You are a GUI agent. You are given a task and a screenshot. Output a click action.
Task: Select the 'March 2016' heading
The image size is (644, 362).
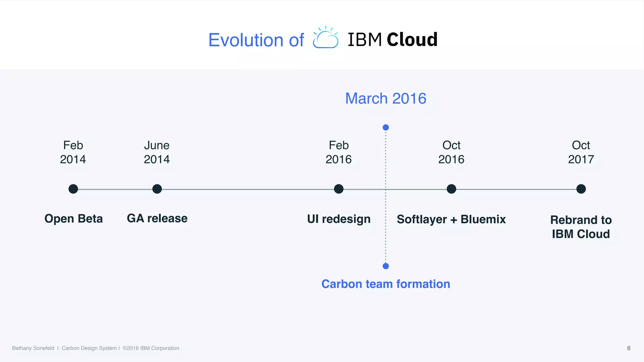(x=386, y=98)
